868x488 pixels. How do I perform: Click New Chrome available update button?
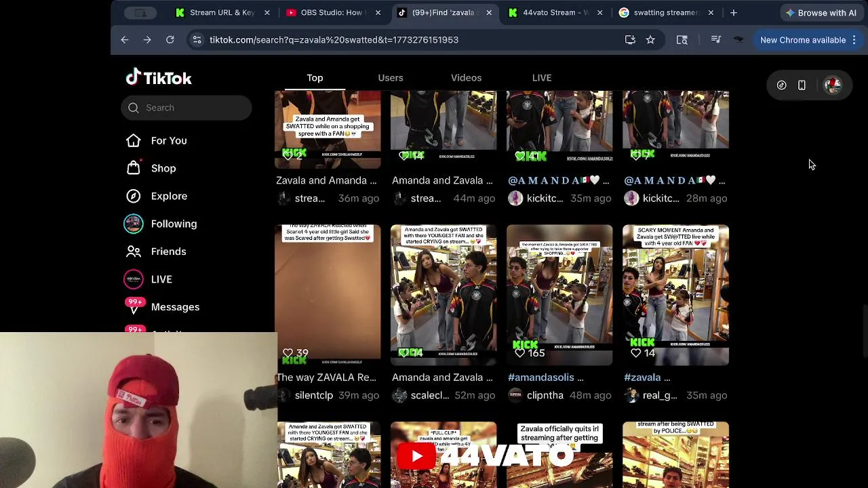coord(803,40)
